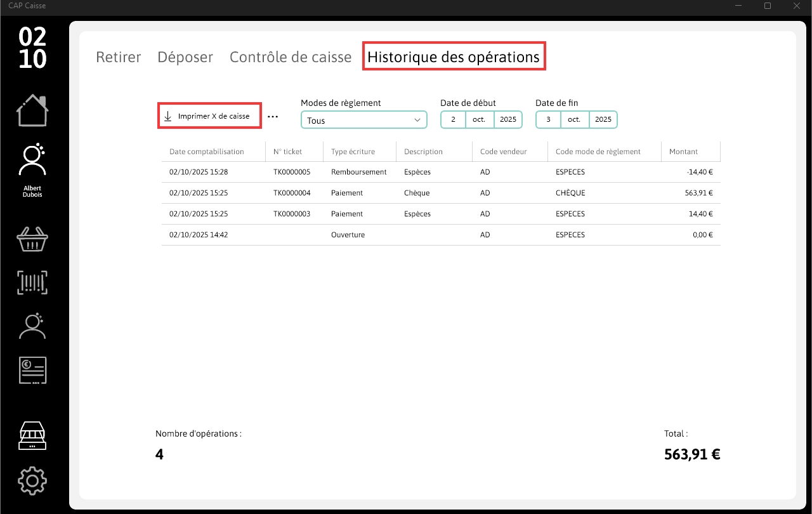Viewport: 812px width, 514px height.
Task: Edit the start date month oct. field
Action: [480, 119]
